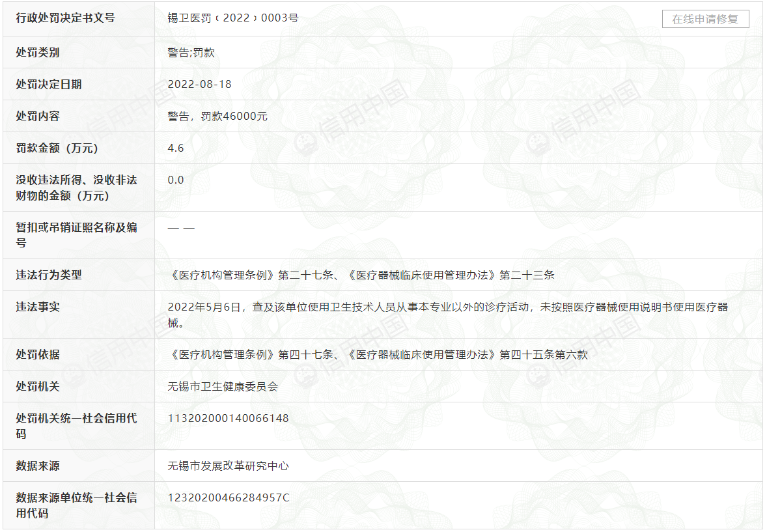767x532 pixels.
Task: Click the 违法事实 description starting 2022年5月6日
Action: [447, 307]
